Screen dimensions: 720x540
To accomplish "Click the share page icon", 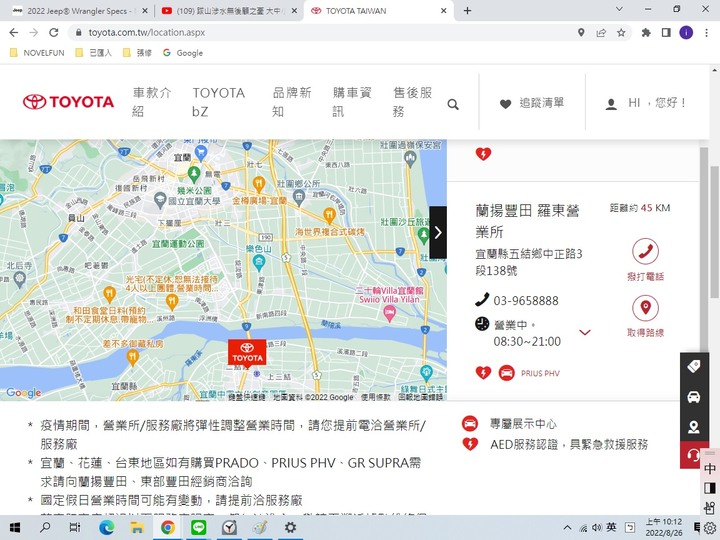I will pos(601,33).
